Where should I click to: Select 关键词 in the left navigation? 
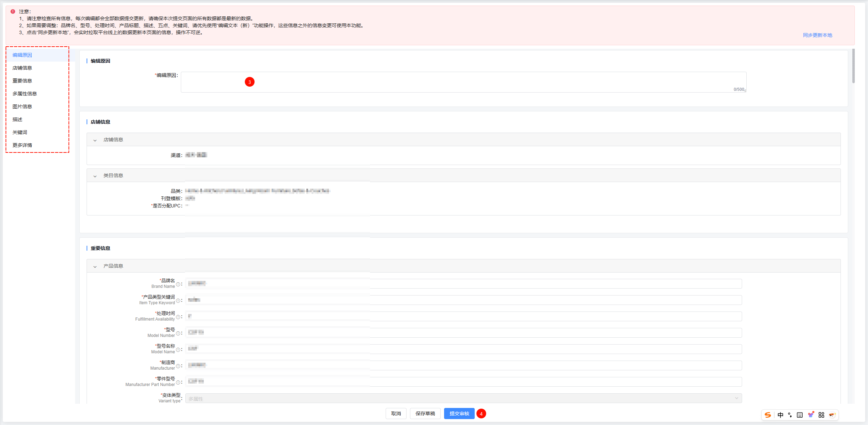[20, 132]
